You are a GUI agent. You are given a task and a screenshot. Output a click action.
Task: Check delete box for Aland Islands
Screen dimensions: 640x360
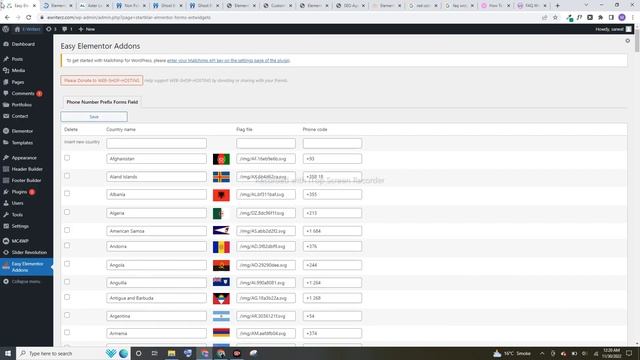coord(67,176)
